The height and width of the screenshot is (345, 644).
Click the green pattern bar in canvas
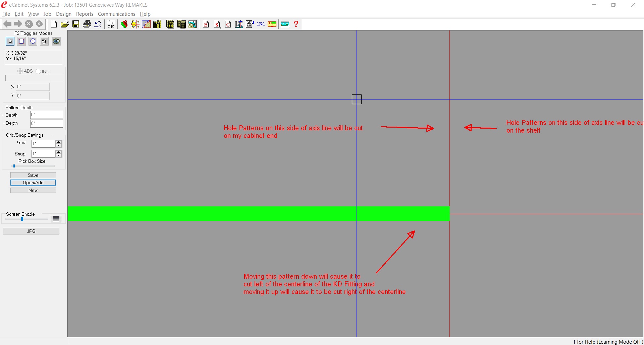coord(259,214)
